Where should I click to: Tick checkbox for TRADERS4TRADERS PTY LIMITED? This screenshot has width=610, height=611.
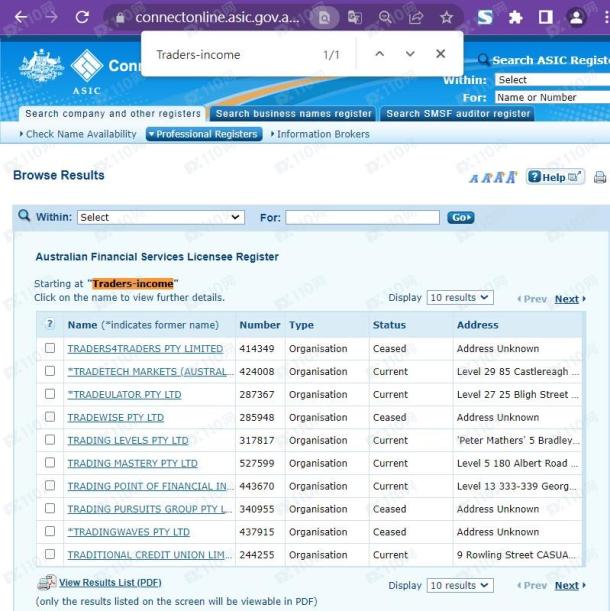[x=50, y=348]
